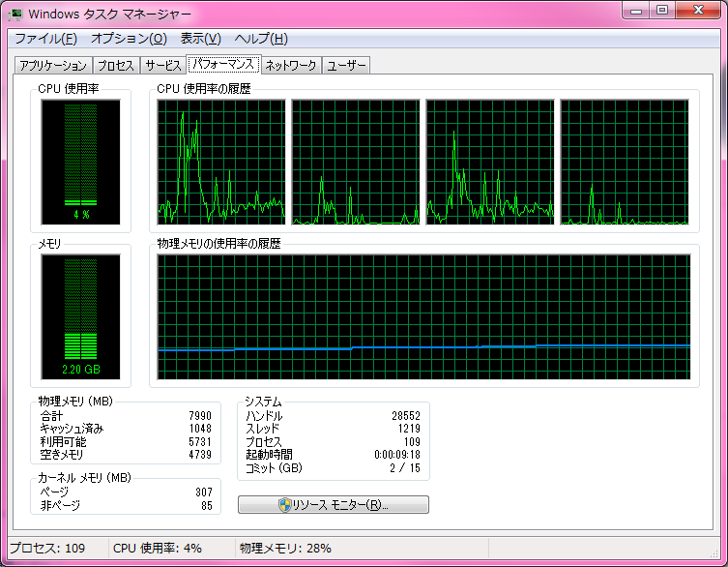Click the 合計 value 7990
The height and width of the screenshot is (567, 728).
(x=200, y=415)
